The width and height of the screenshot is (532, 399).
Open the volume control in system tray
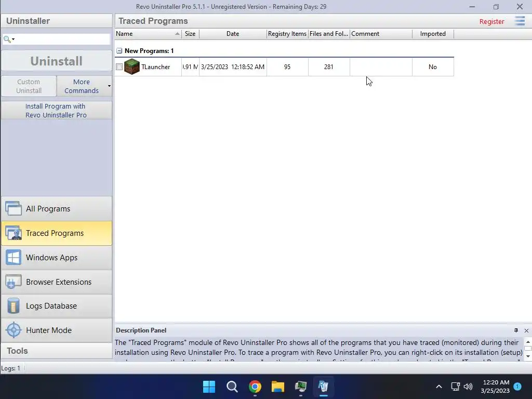coord(468,387)
